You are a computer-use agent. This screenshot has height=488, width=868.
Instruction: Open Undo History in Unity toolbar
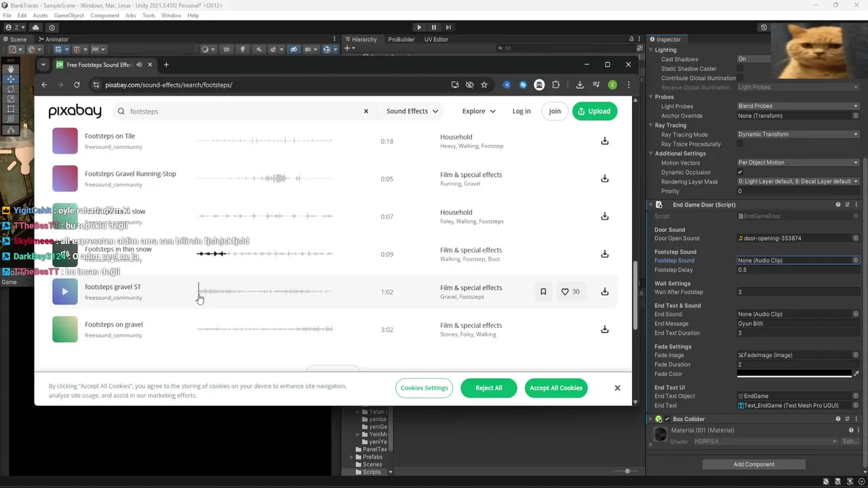(764, 27)
